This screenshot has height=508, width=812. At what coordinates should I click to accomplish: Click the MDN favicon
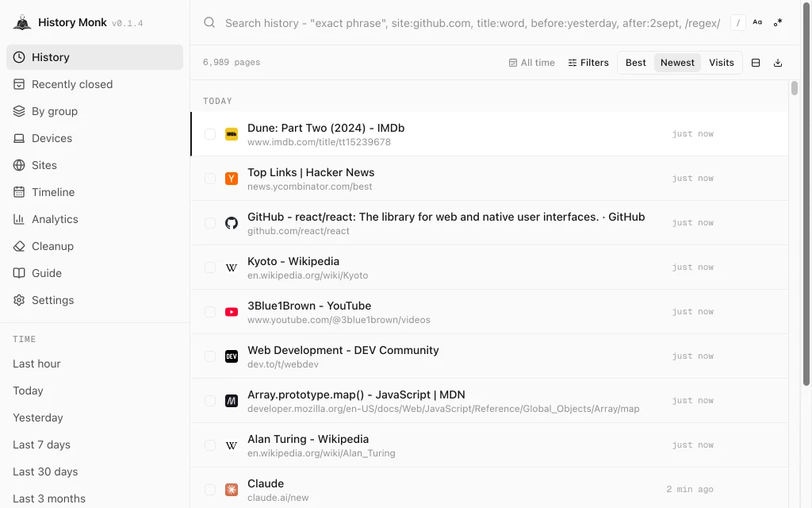tap(232, 401)
